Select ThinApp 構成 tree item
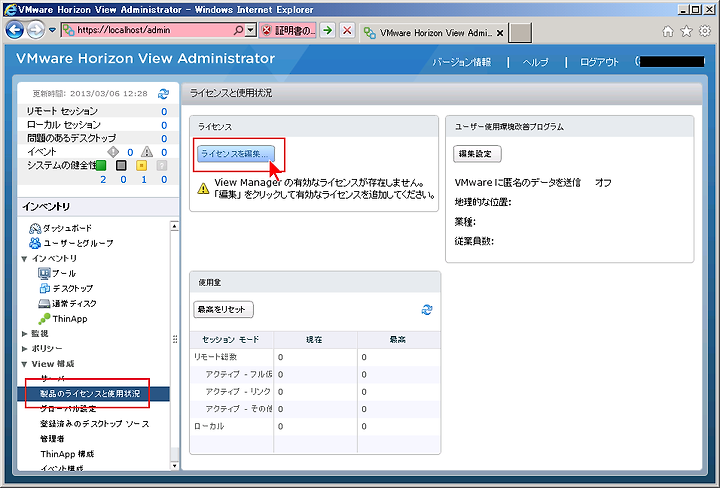Viewport: 720px width, 488px height. coord(67,454)
